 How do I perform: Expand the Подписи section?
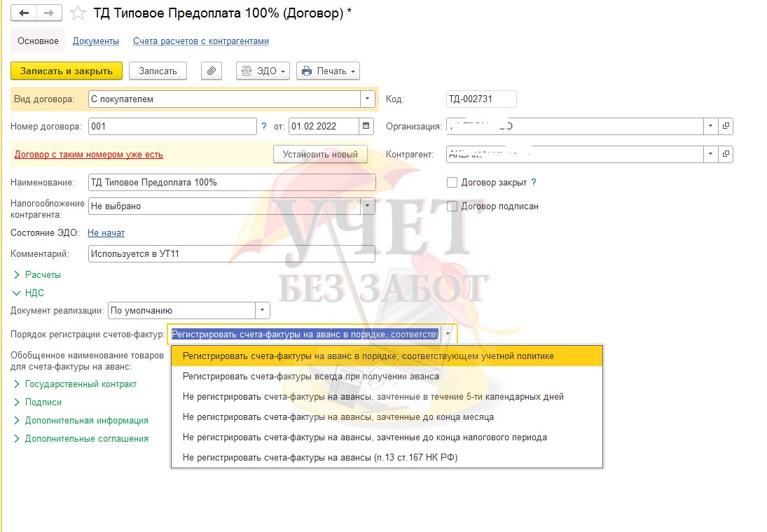(x=37, y=402)
